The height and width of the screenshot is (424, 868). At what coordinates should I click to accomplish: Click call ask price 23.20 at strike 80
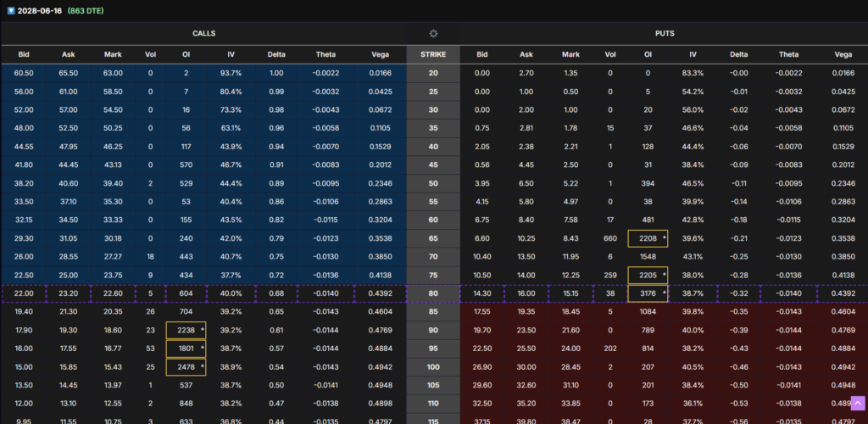tap(70, 293)
